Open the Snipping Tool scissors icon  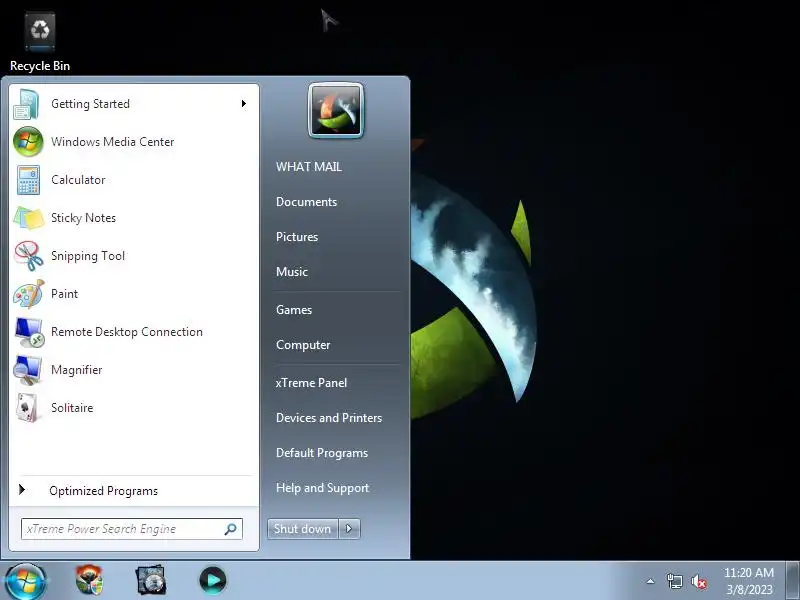(x=29, y=256)
